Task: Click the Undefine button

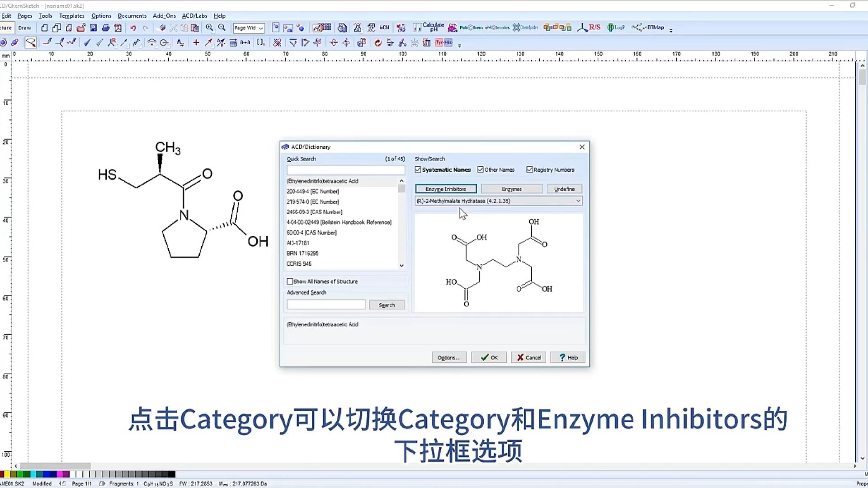Action: click(x=564, y=189)
